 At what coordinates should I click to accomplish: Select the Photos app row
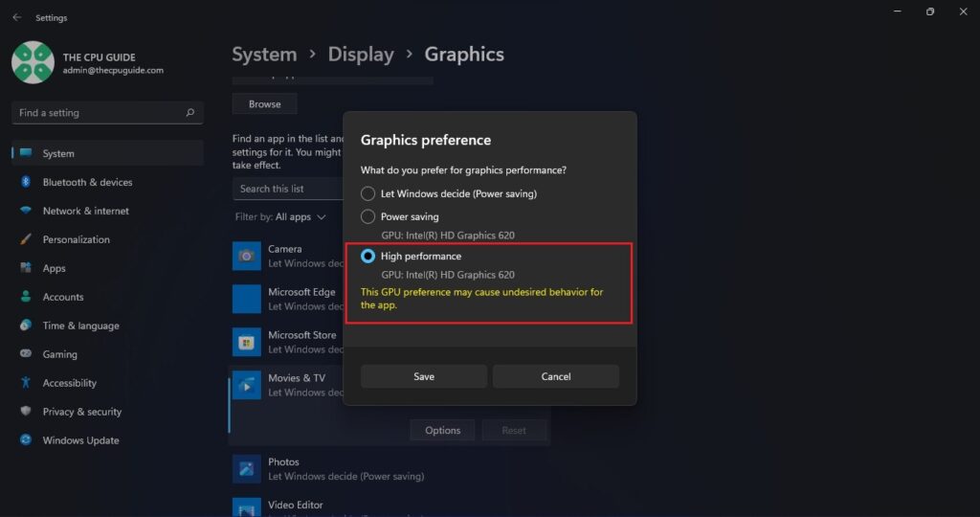[390, 469]
